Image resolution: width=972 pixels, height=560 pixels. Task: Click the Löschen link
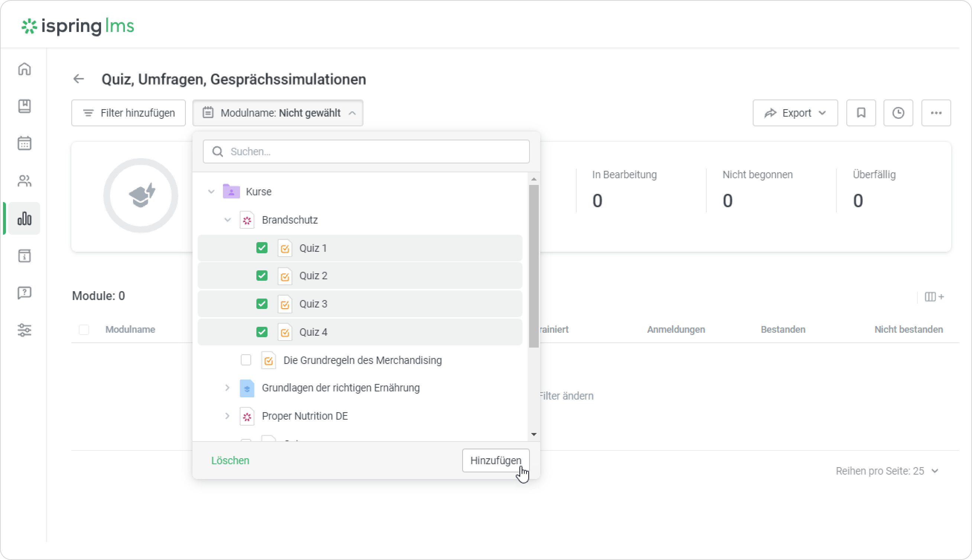230,460
